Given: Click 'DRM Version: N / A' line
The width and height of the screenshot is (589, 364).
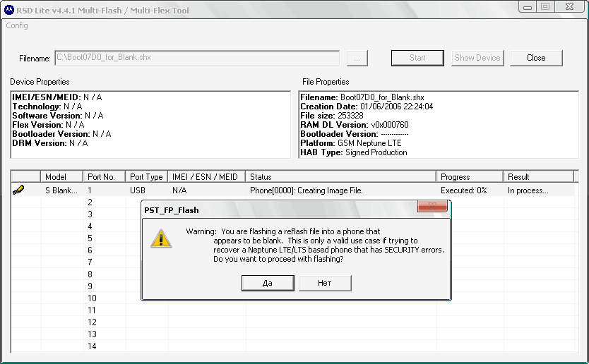Looking at the screenshot, I should click(50, 143).
